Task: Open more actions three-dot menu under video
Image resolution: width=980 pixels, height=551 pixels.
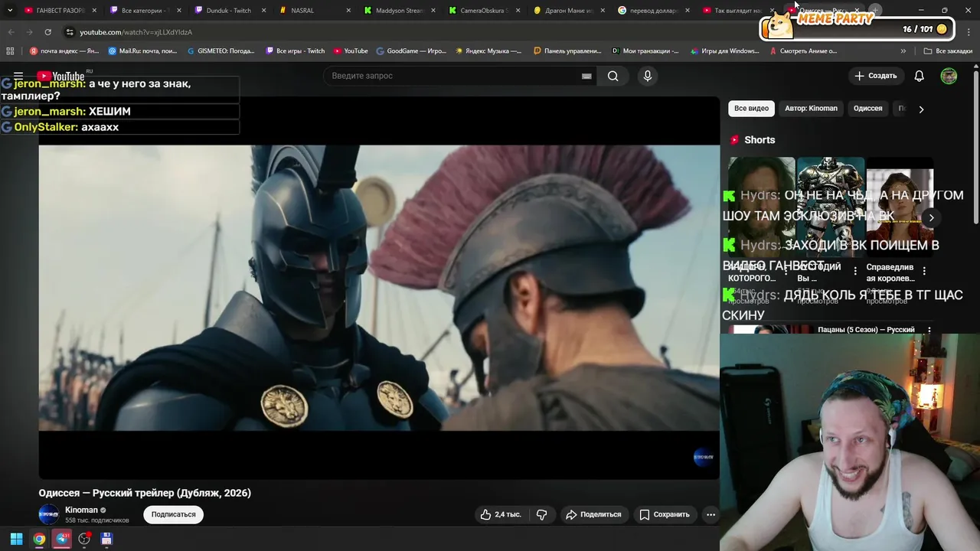Action: coord(710,514)
